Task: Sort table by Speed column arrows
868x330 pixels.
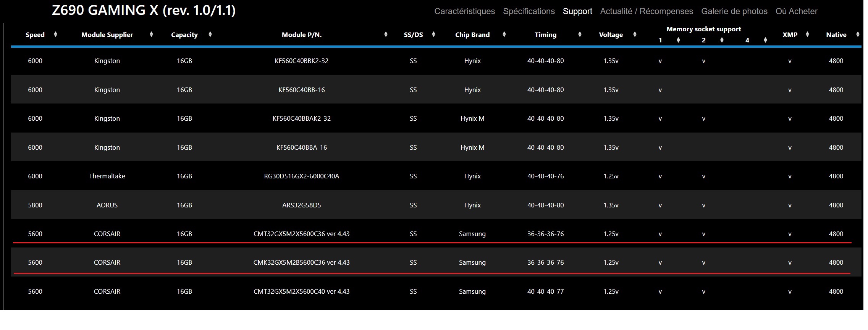Action: tap(56, 34)
